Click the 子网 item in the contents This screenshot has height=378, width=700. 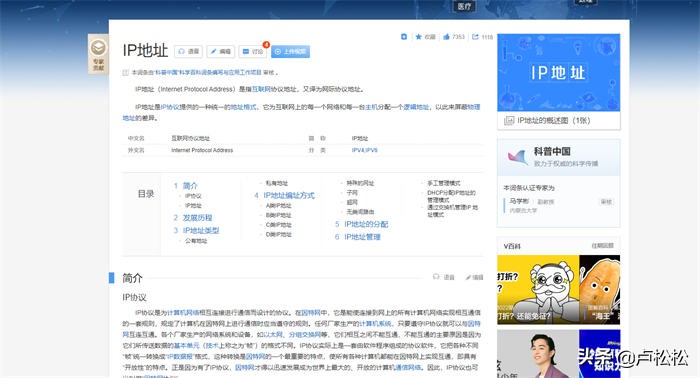(x=352, y=193)
